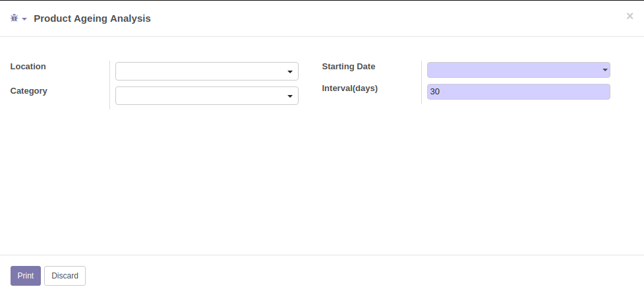Open the debug bug icon menu

tap(15, 18)
